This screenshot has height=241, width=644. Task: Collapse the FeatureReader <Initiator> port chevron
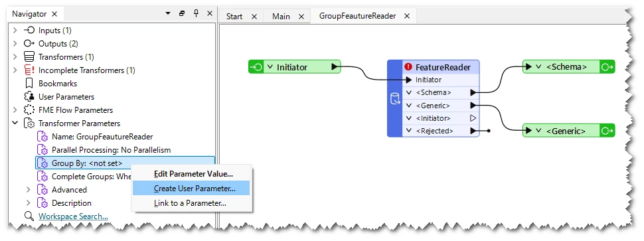click(x=409, y=118)
